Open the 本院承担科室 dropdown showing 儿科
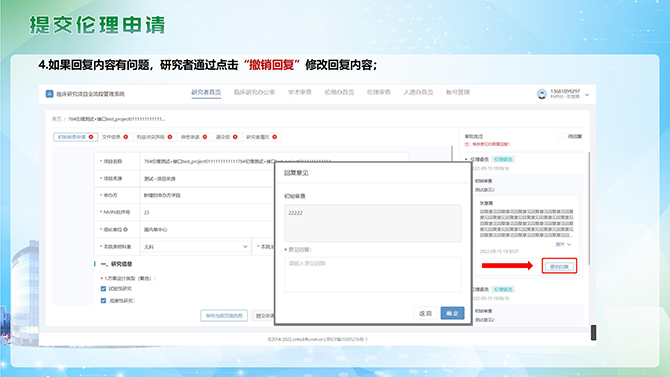The height and width of the screenshot is (377, 670). tap(196, 247)
